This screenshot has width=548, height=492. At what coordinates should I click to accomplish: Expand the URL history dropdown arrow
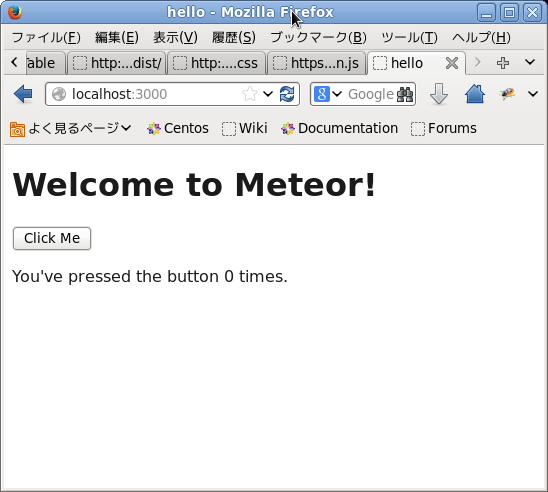268,94
